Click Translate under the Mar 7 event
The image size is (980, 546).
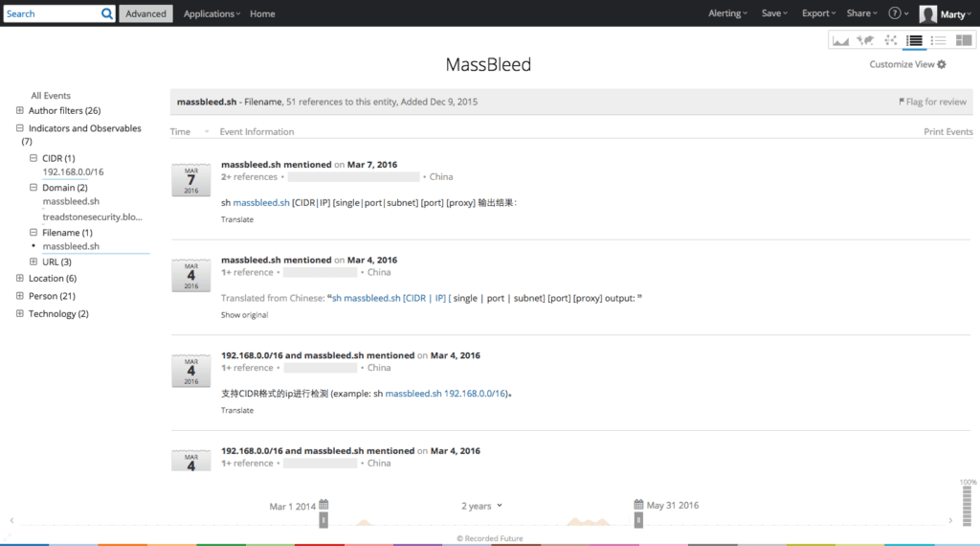point(237,219)
